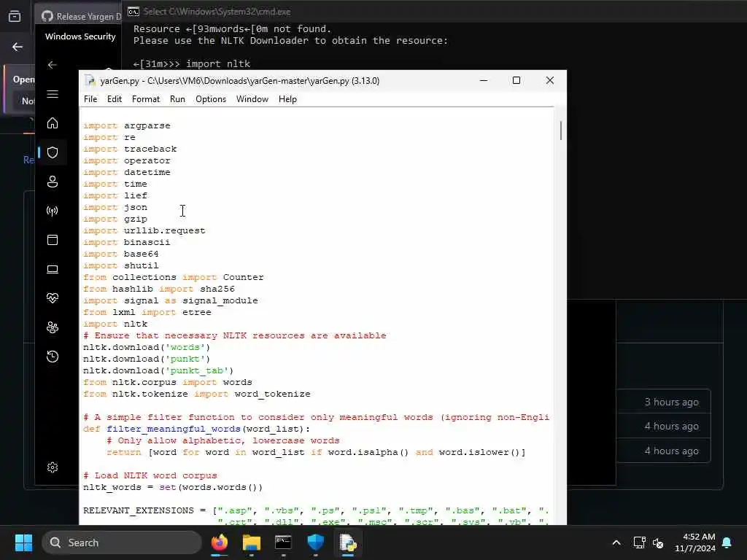Select Release Yargen browser tab
Image resolution: width=747 pixels, height=560 pixels.
tap(79, 16)
